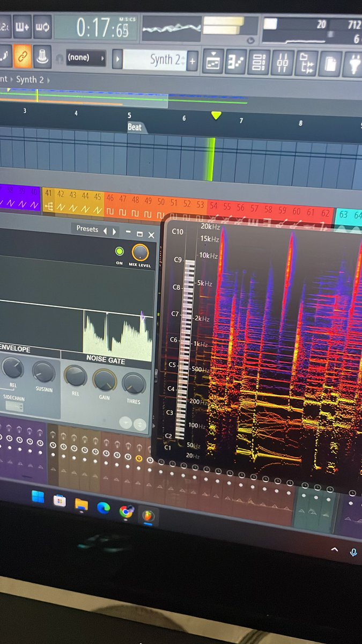The image size is (362, 644).
Task: Click the time display showing 0:17
Action: tap(95, 28)
